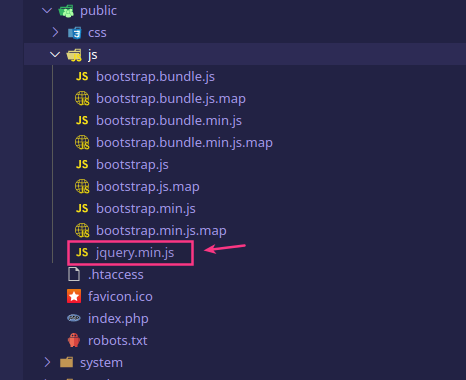Image resolution: width=466 pixels, height=380 pixels.
Task: Expand the css folder chevron
Action: (55, 33)
